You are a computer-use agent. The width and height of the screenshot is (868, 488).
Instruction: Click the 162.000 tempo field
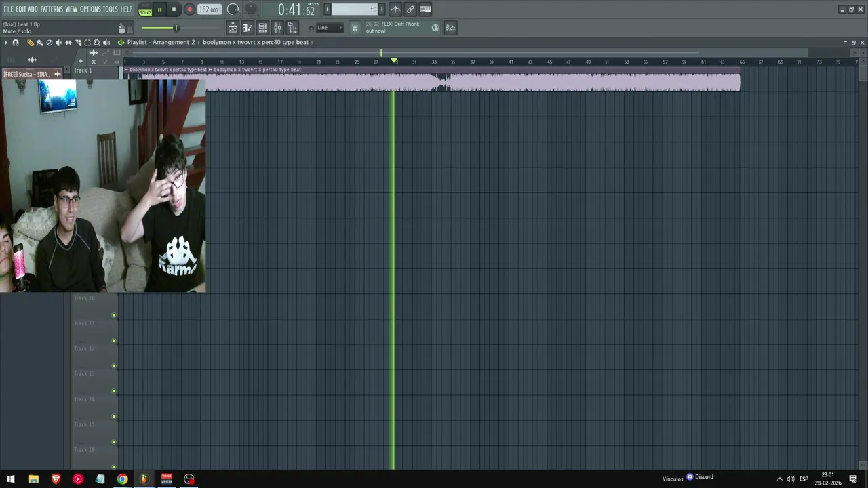pyautogui.click(x=210, y=9)
